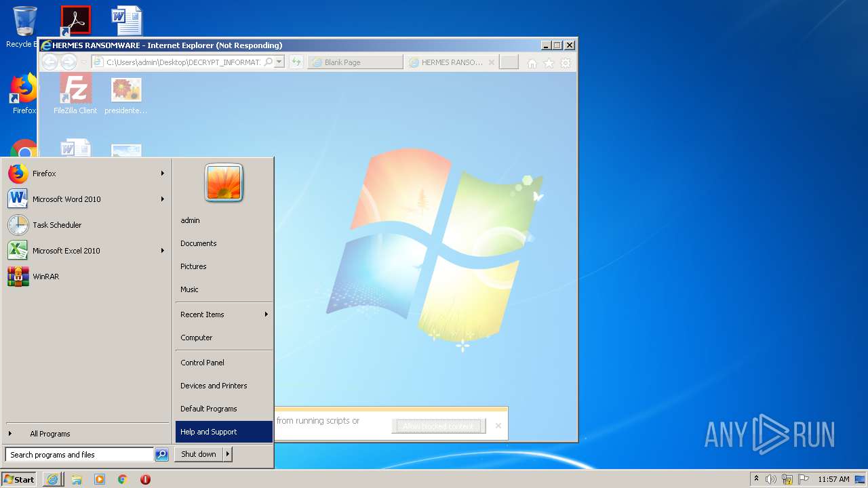
Task: Show hidden system tray icons
Action: tap(757, 479)
